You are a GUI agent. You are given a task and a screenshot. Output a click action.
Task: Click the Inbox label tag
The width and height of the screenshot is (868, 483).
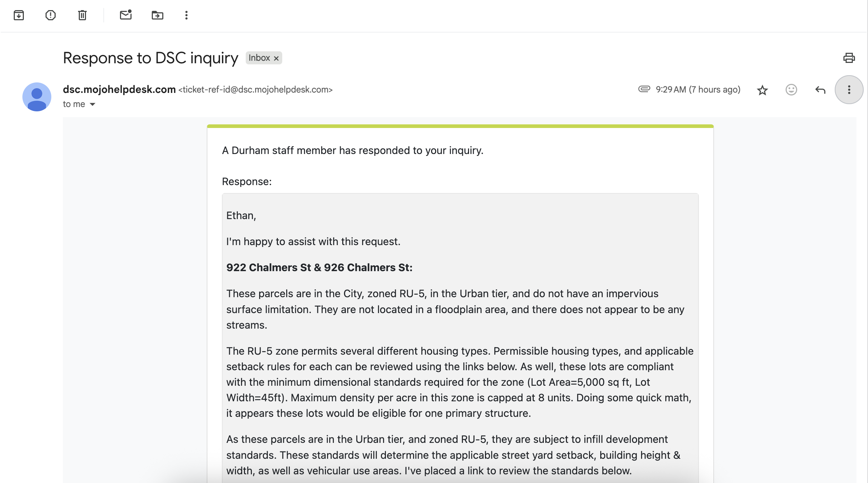(259, 58)
